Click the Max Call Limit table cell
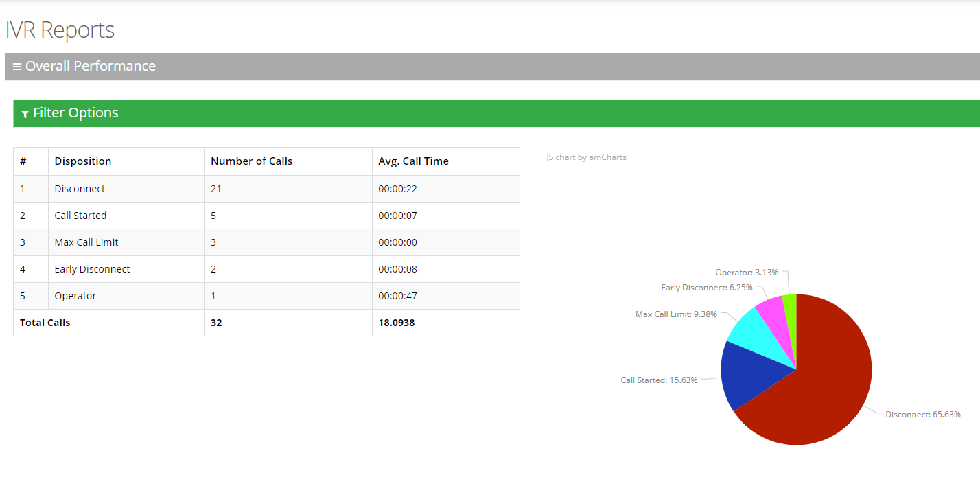The image size is (980, 486). coord(86,242)
